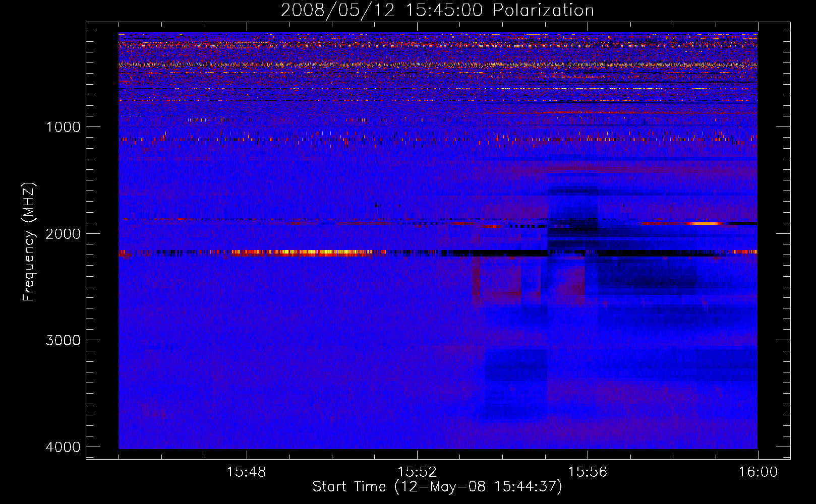Image resolution: width=816 pixels, height=504 pixels.
Task: Select the 3000 frequency tick label
Action: (63, 340)
